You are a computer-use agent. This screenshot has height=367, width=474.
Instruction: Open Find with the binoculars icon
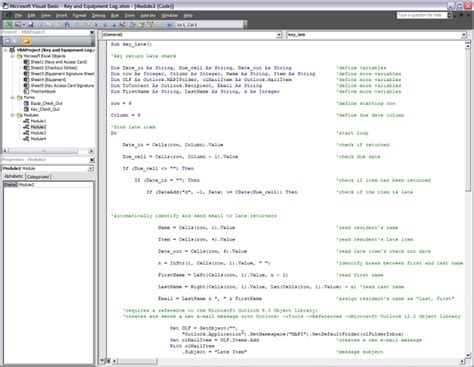coord(67,25)
